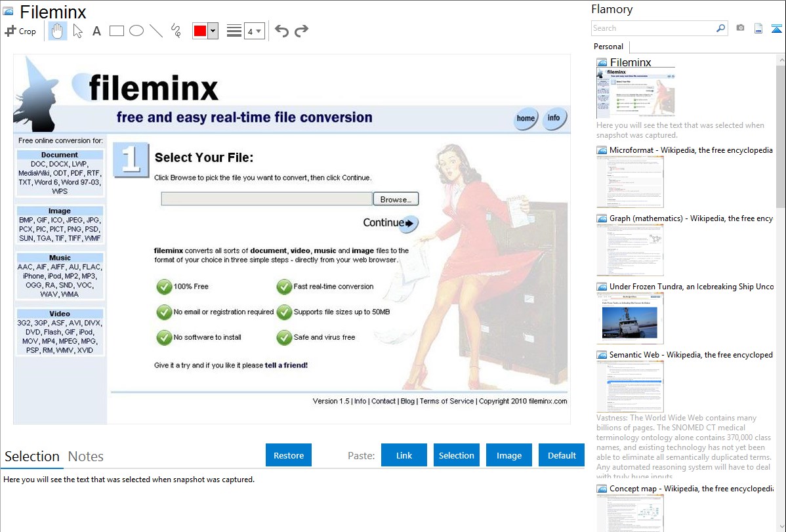The width and height of the screenshot is (786, 532).
Task: Click the Safe and virus free checkmark
Action: pos(284,337)
